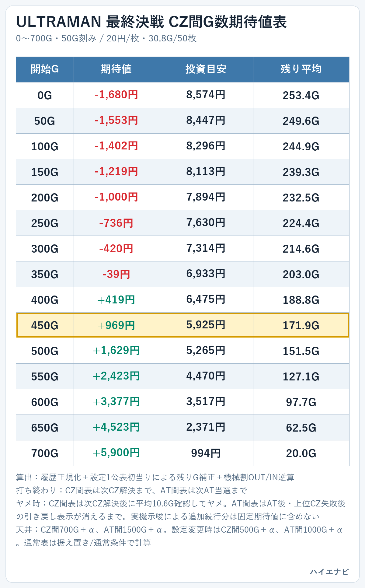Screen dimensions: 365x588
Task: Click the 203.0G cell
Action: pos(301,275)
